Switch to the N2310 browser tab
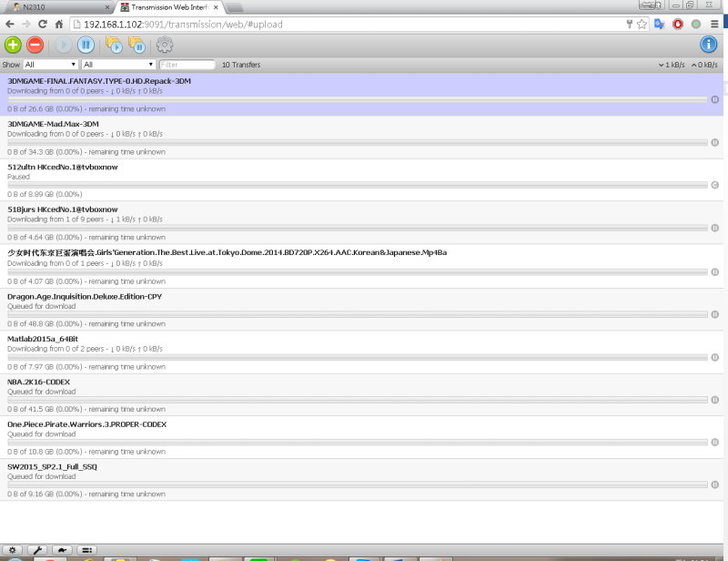The image size is (728, 561). [x=60, y=7]
